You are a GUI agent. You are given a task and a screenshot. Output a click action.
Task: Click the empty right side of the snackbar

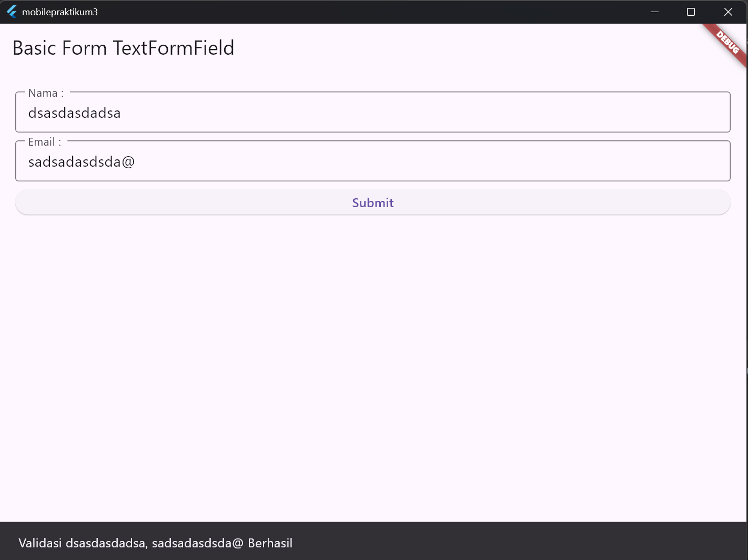point(526,542)
